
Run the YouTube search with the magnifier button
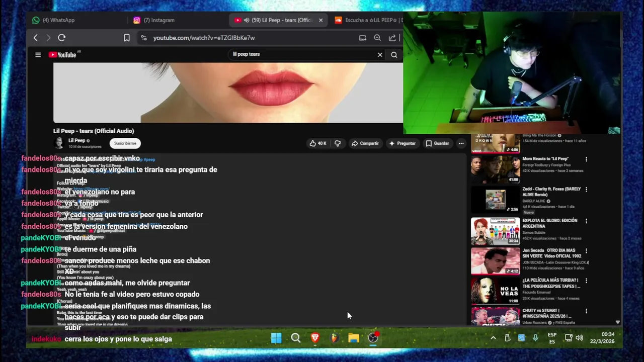[x=394, y=55]
